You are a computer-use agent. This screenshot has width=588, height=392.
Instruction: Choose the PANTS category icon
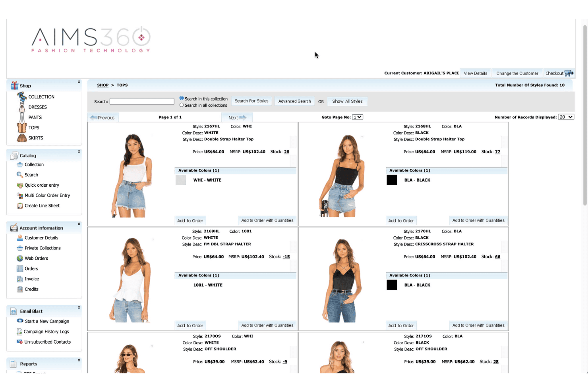(x=22, y=117)
